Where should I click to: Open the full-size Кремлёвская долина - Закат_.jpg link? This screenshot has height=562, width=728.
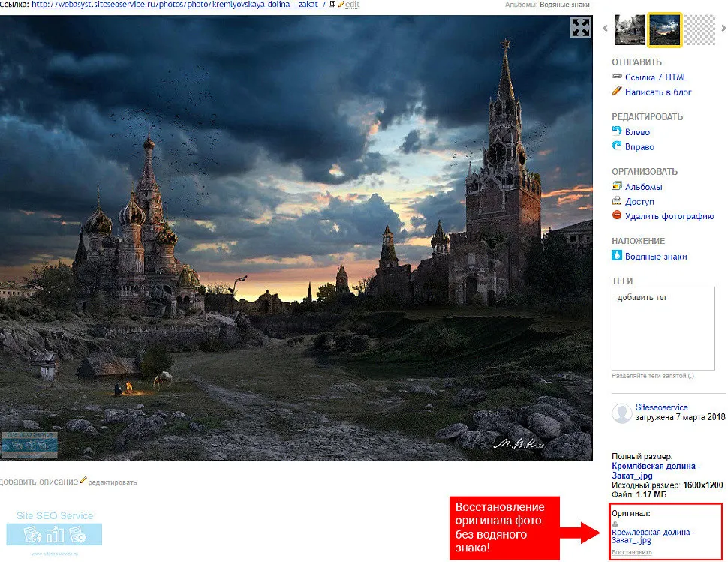point(655,471)
